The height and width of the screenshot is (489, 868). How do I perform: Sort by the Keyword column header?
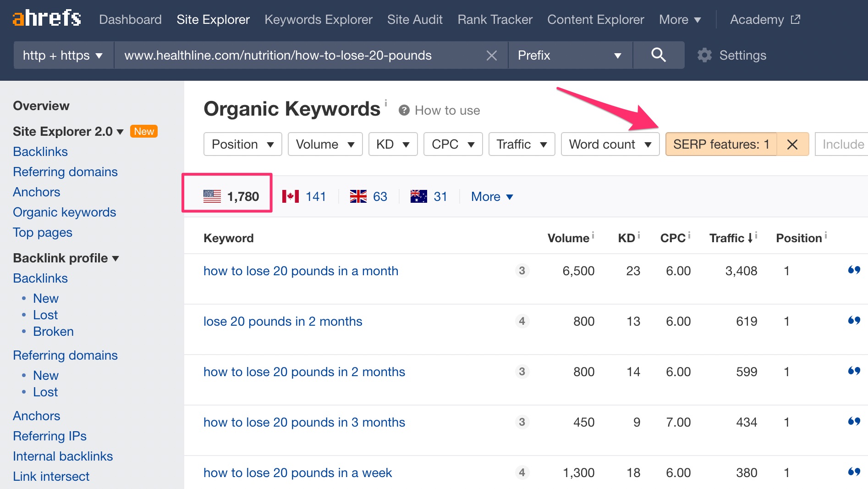229,238
